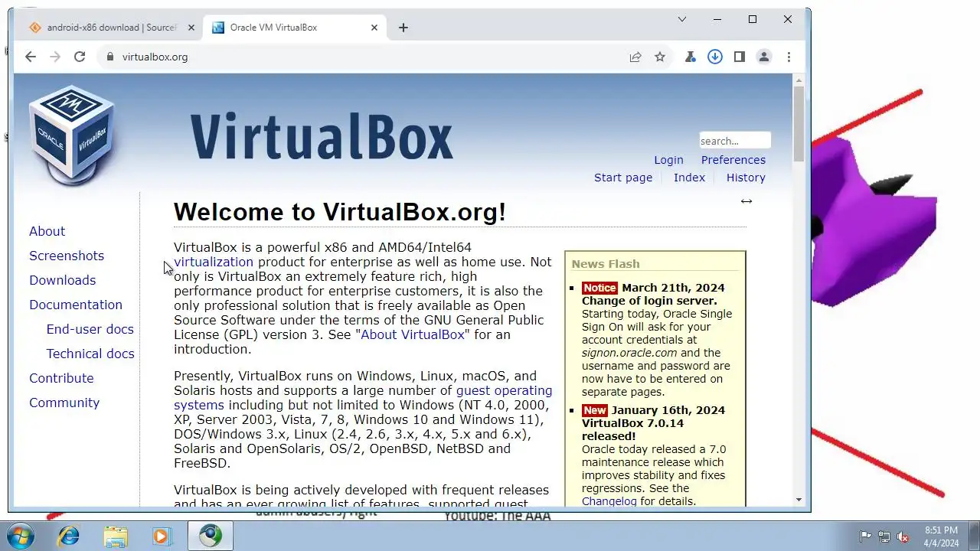This screenshot has width=980, height=551.
Task: Click the red "New" label
Action: (x=595, y=410)
